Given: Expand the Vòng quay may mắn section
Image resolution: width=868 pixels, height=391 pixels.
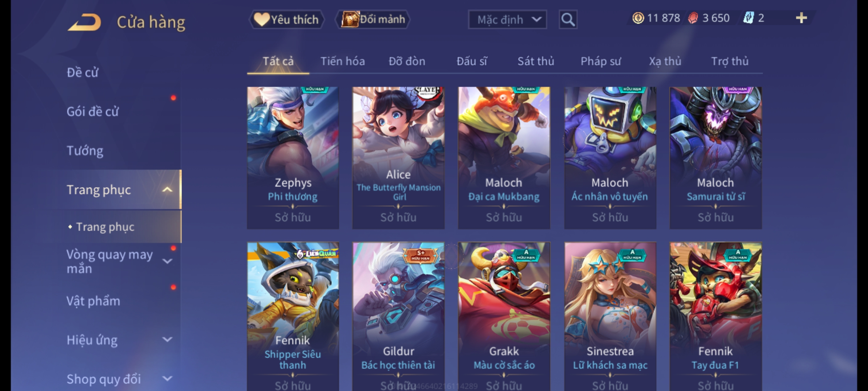Looking at the screenshot, I should [167, 261].
